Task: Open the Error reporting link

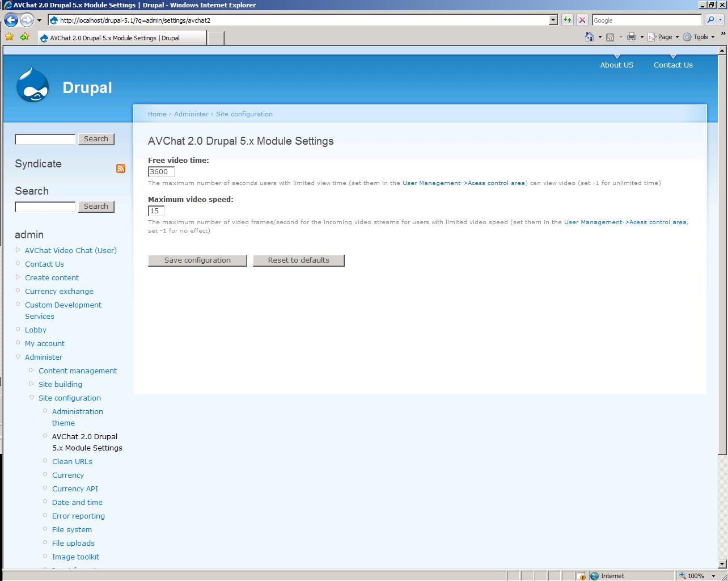Action: 78,516
